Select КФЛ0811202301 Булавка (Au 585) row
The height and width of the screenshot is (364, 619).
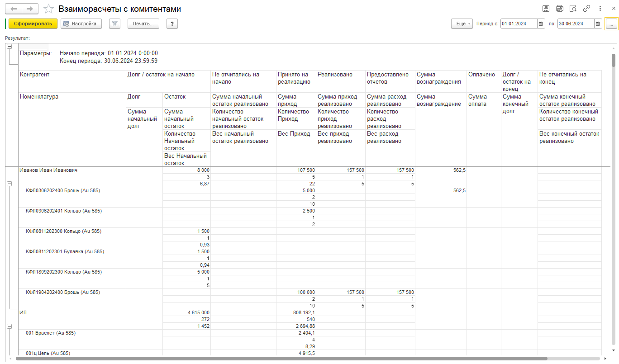tap(65, 251)
